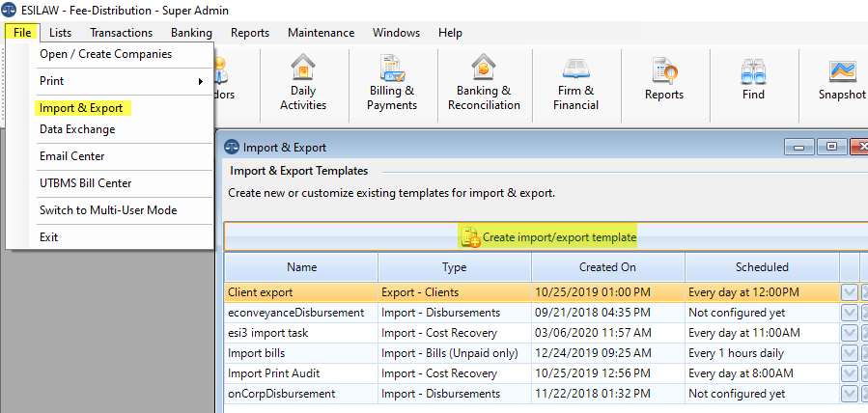The width and height of the screenshot is (868, 413).
Task: Click Exit in the File menu
Action: point(48,237)
